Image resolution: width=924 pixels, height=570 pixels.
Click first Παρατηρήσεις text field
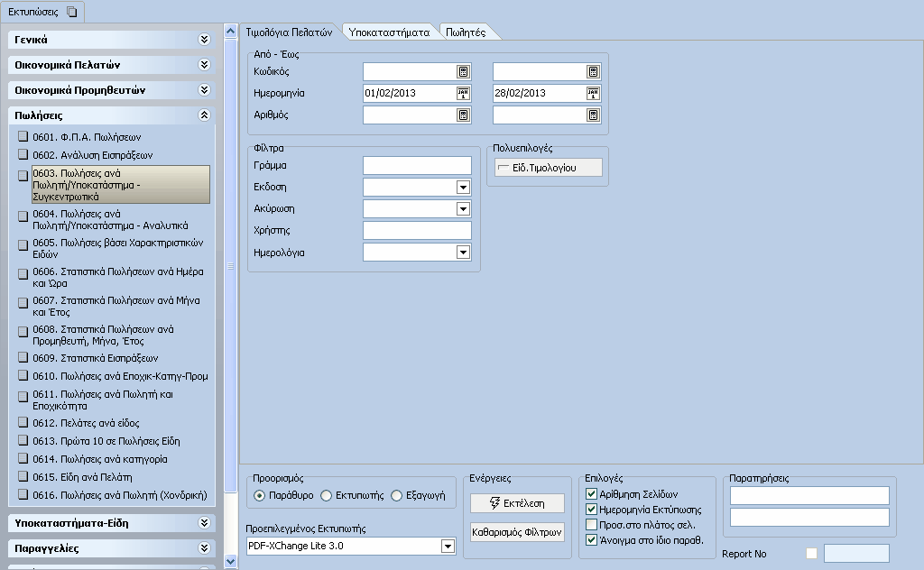[809, 496]
